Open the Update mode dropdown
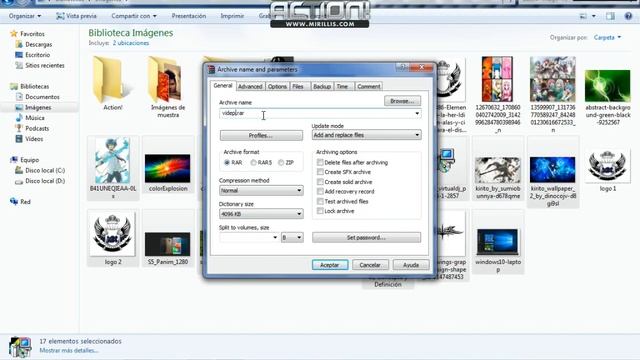 (x=367, y=135)
